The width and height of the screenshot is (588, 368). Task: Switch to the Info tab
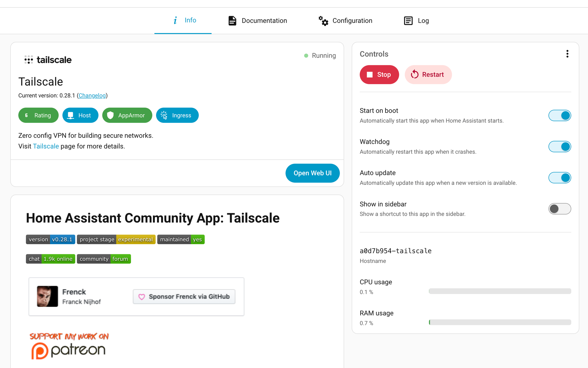click(183, 21)
